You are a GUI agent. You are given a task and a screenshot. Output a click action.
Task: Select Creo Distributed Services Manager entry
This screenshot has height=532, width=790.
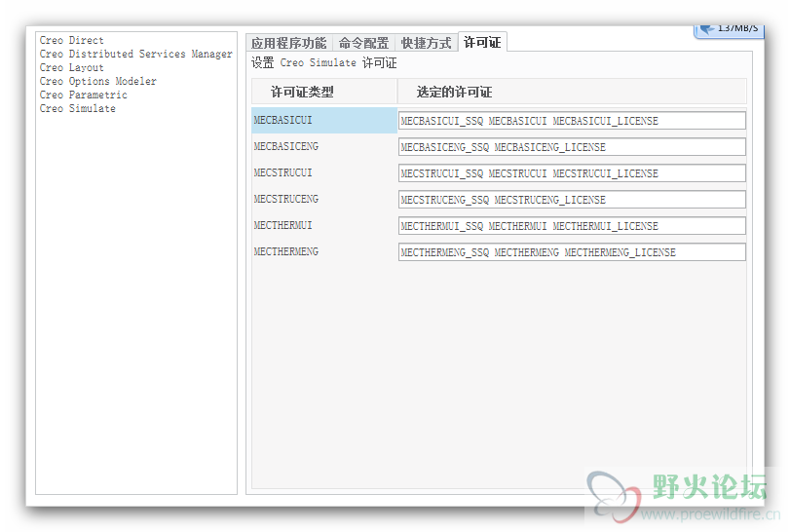(x=136, y=54)
